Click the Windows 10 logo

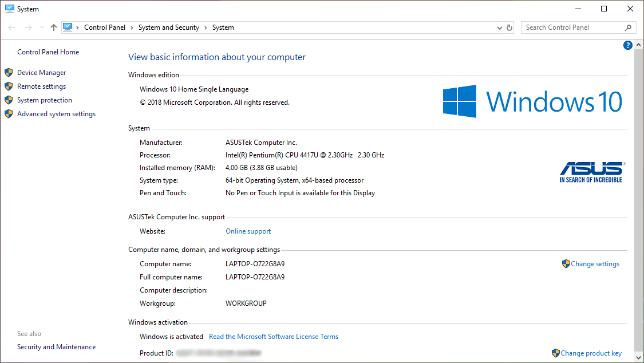[532, 102]
